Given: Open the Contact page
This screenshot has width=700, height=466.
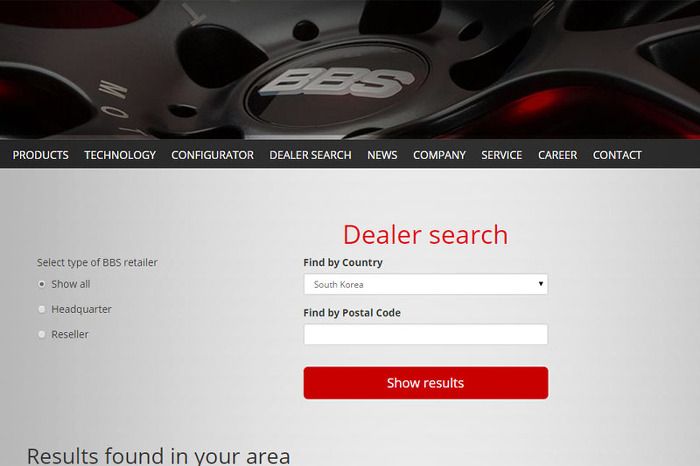Looking at the screenshot, I should click(x=617, y=155).
